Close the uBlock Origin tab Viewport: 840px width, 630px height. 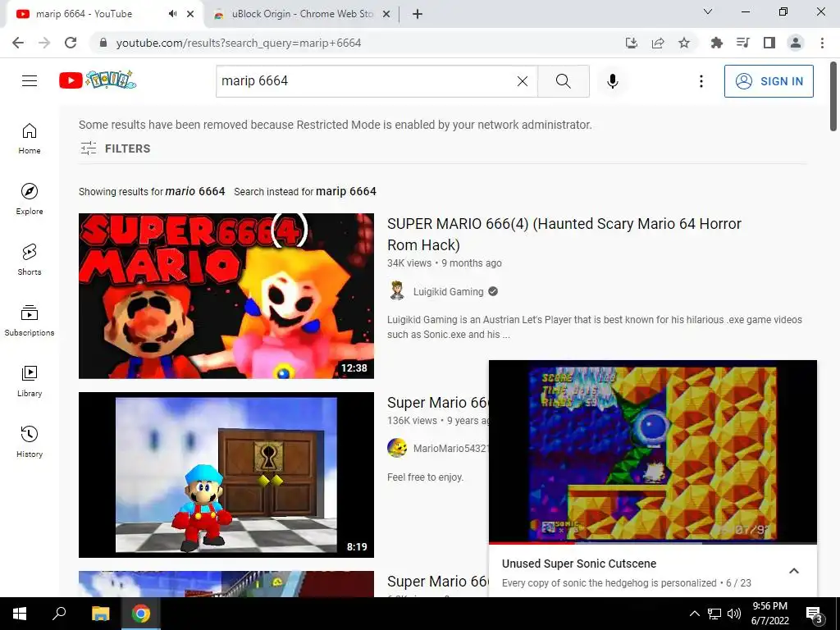pyautogui.click(x=386, y=14)
